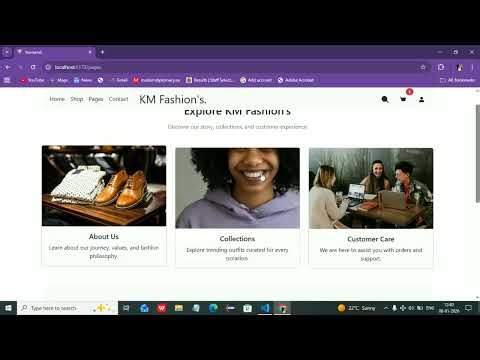
Task: Open the Collections card image
Action: [x=237, y=188]
